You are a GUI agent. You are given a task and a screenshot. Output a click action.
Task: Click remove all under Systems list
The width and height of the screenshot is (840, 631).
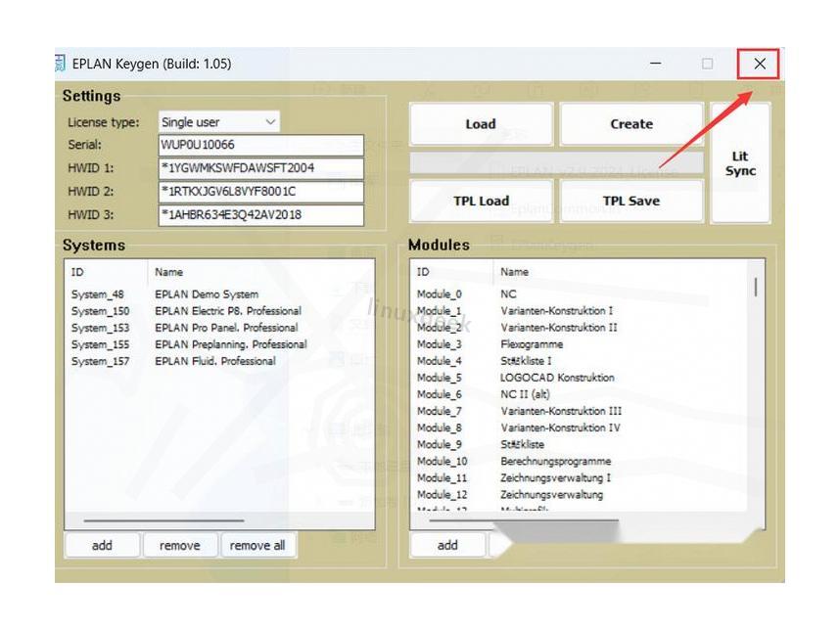257,546
